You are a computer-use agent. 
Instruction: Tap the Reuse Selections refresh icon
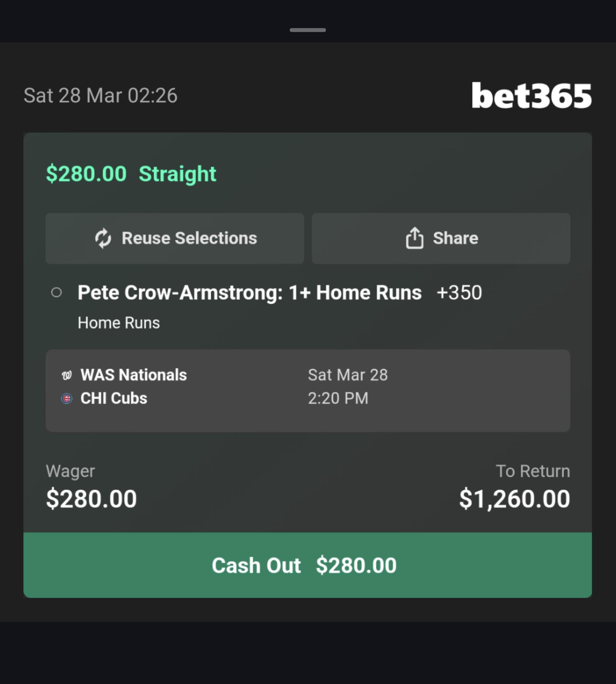(103, 238)
